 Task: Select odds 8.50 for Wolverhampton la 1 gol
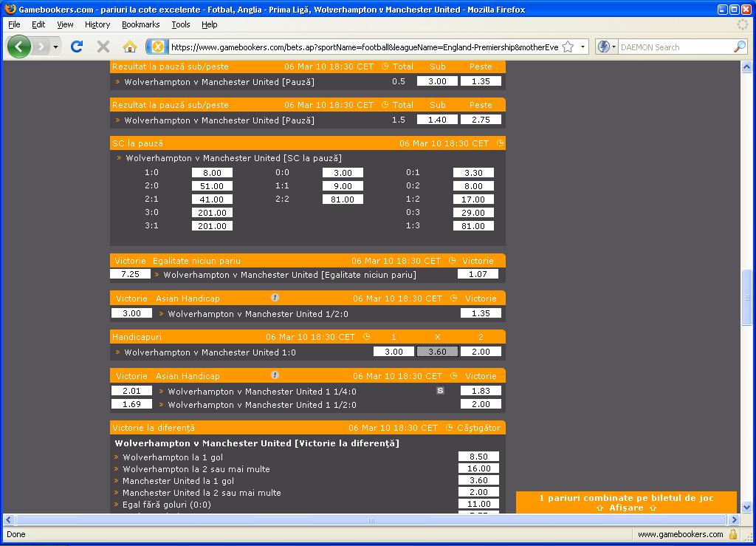[x=478, y=457]
